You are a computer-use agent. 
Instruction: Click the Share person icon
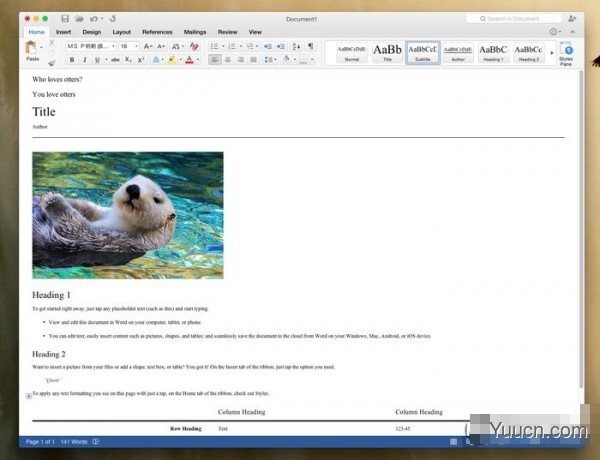point(571,19)
